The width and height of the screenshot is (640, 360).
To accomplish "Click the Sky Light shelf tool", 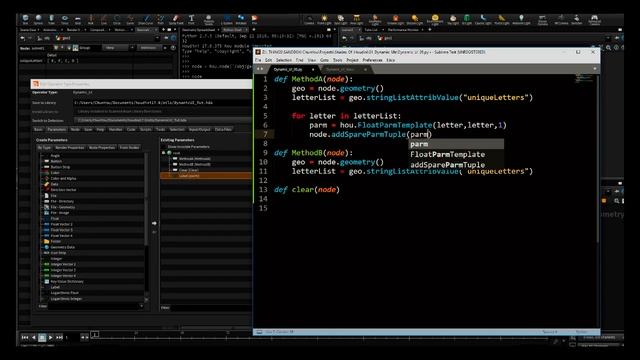I will pyautogui.click(x=453, y=20).
